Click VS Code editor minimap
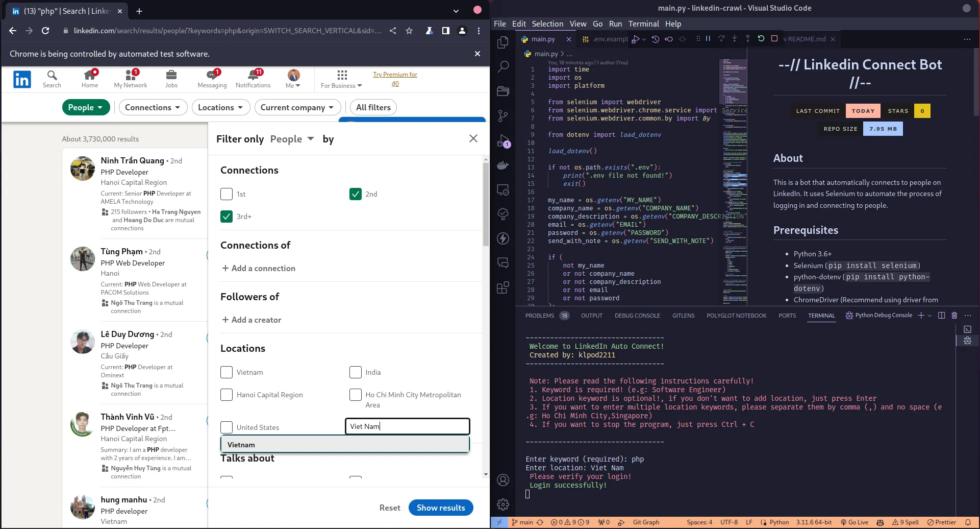980x529 pixels. [734, 181]
